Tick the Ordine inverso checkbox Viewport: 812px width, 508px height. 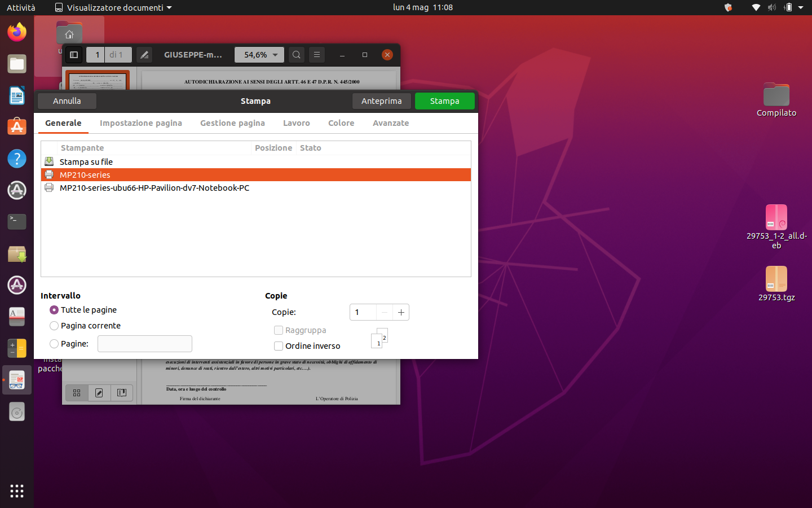(279, 346)
